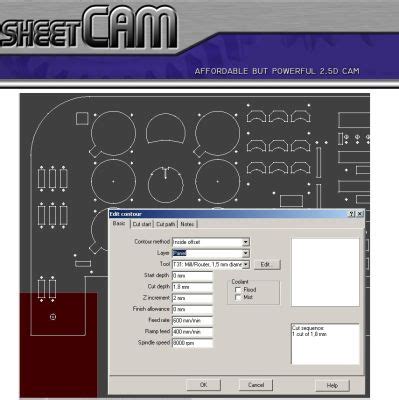Click the Spindle speed field
The width and height of the screenshot is (399, 400).
click(192, 343)
